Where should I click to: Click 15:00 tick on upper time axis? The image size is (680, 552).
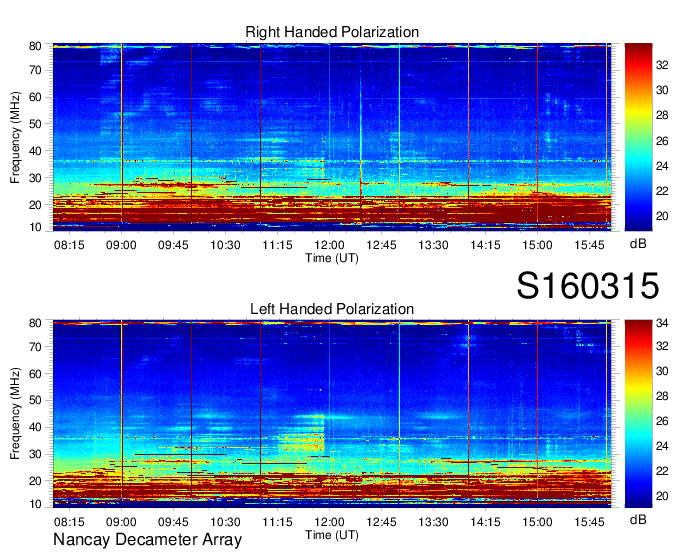(537, 245)
